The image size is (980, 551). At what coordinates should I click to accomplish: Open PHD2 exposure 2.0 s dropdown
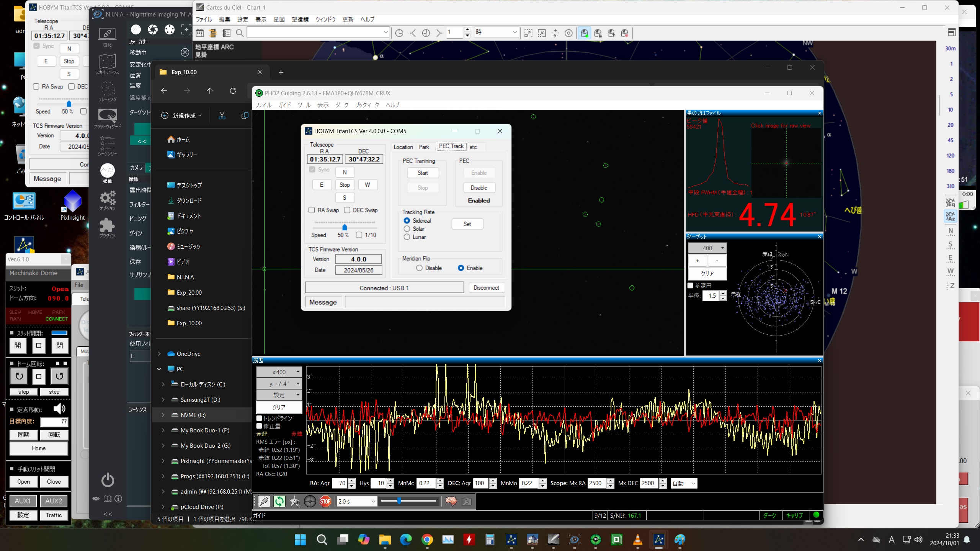(x=356, y=501)
